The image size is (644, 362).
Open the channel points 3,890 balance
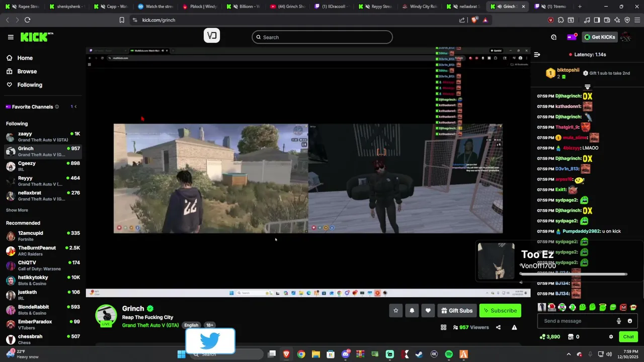click(x=549, y=337)
